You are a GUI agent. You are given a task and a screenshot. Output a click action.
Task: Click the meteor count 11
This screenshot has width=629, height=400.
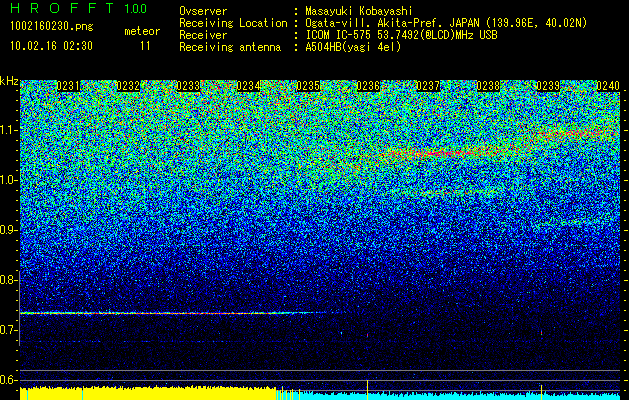[x=145, y=46]
